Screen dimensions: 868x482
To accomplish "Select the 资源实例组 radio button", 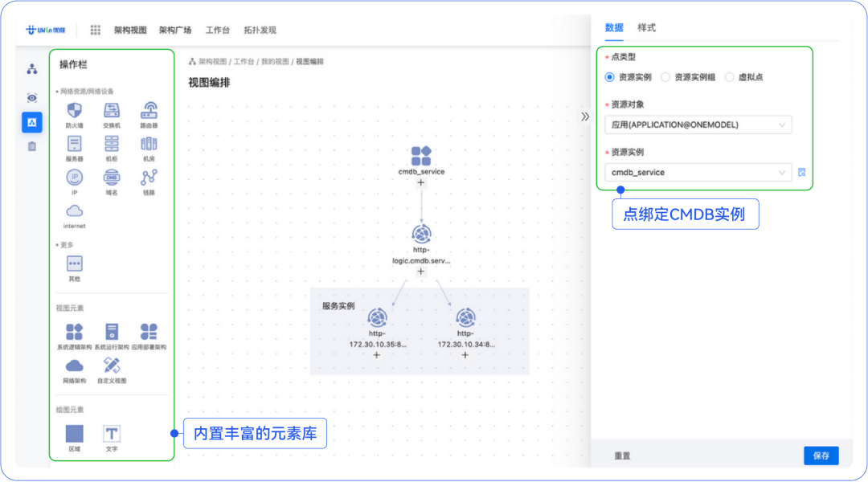I will tap(665, 77).
